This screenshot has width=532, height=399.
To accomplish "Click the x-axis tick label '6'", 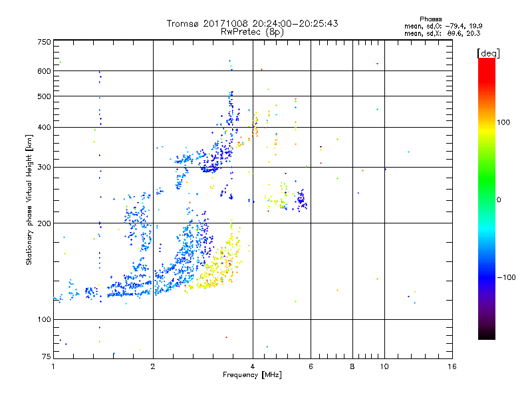I will pyautogui.click(x=311, y=366).
